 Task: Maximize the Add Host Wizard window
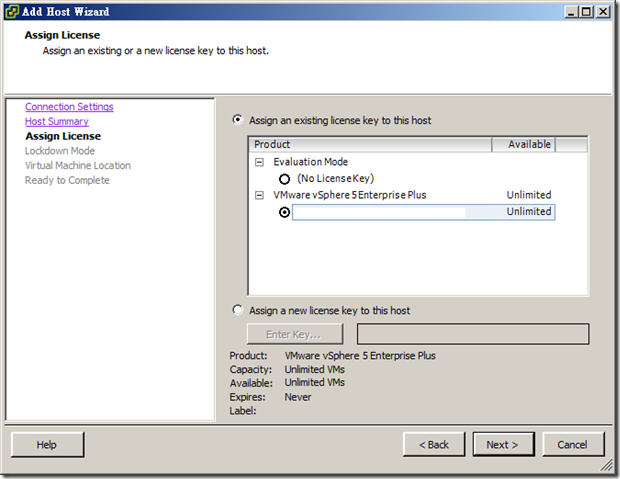pos(586,12)
